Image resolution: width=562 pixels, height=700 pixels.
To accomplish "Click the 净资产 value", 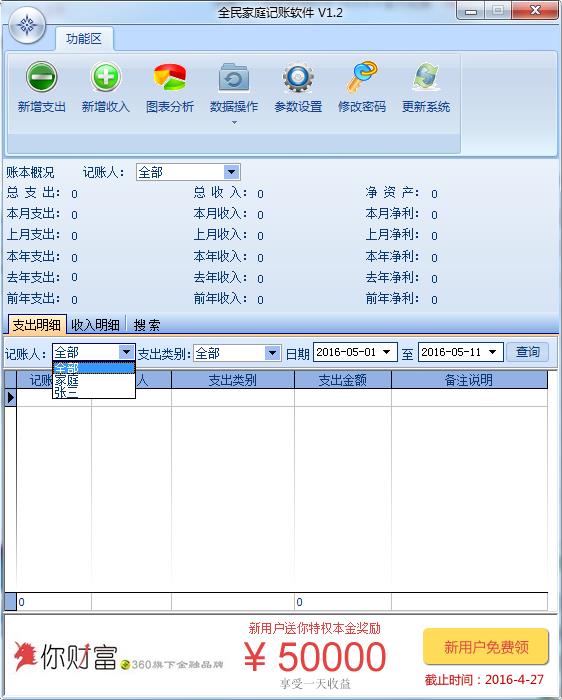I will [434, 194].
